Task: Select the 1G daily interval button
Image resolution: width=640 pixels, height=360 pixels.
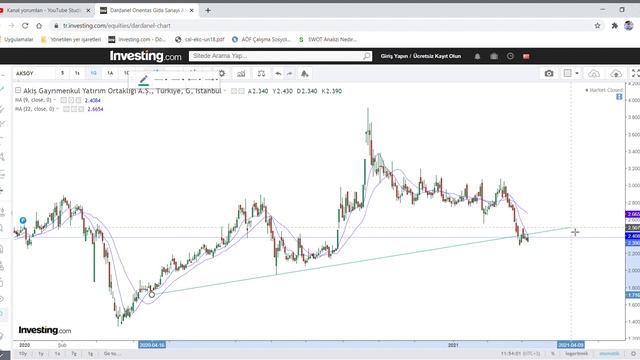Action: [x=93, y=73]
